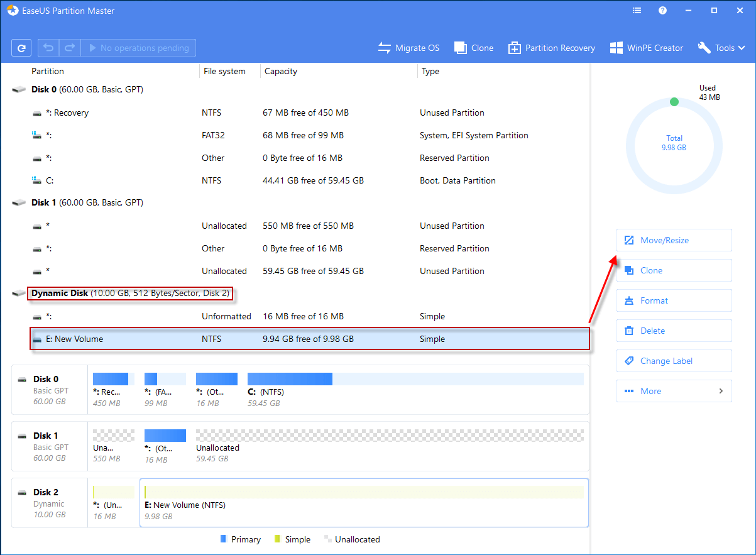This screenshot has width=756, height=555.
Task: Click the Dynamic Disk drive icon in list
Action: 19,294
